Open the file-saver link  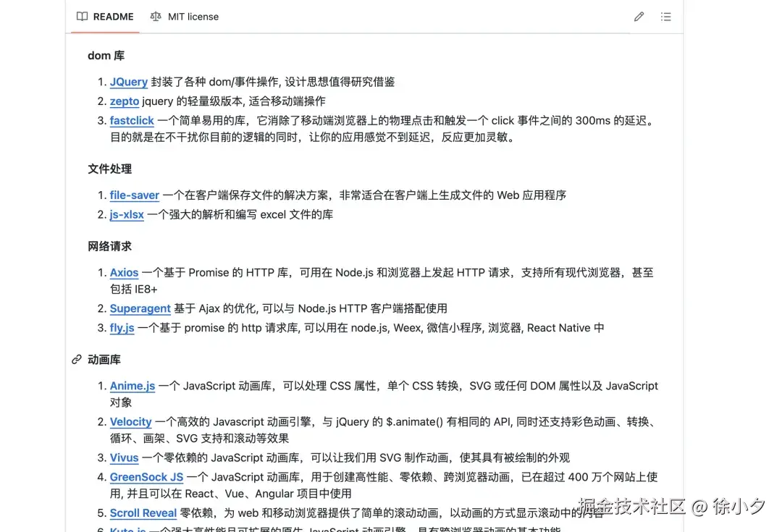[134, 195]
